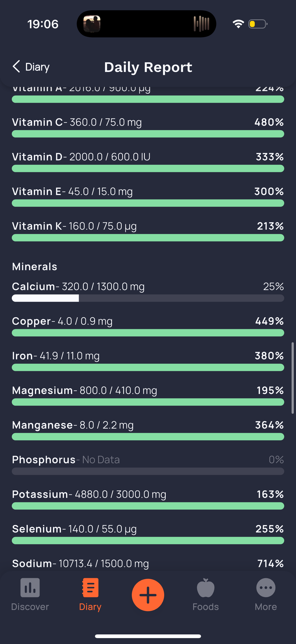Tap the back chevron next to Diary
The image size is (296, 644).
[16, 67]
